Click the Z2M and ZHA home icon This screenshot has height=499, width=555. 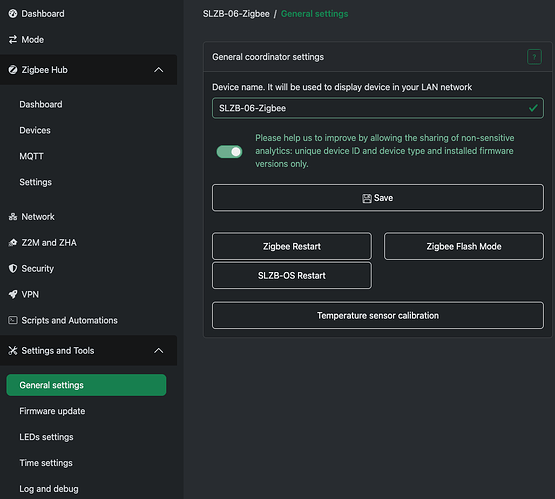13,242
